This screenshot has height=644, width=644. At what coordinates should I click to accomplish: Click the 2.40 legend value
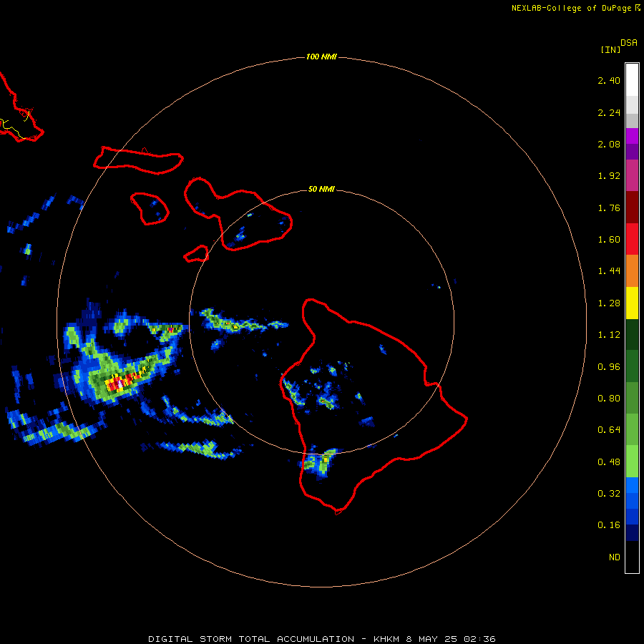coord(609,80)
